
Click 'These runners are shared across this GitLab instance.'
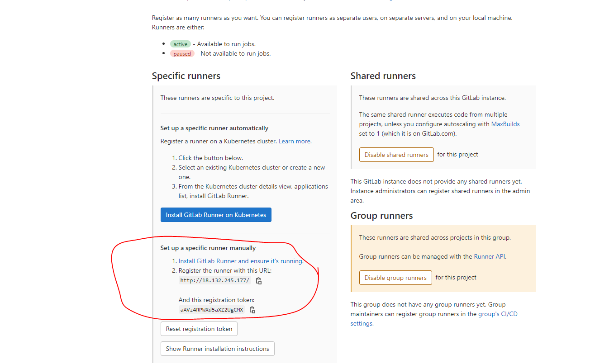[433, 98]
